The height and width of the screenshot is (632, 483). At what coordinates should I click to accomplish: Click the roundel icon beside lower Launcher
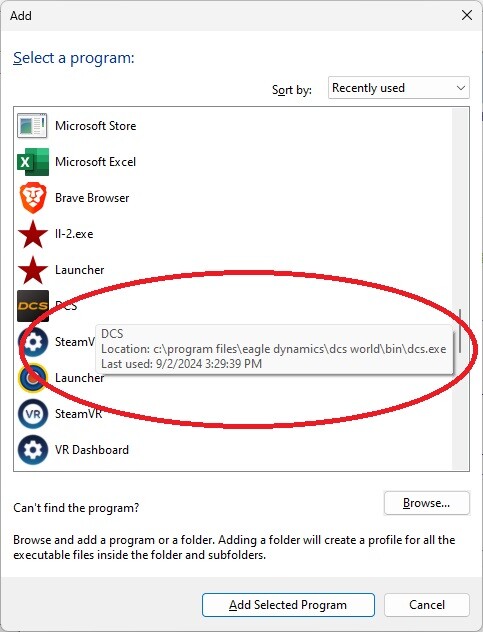click(x=33, y=378)
